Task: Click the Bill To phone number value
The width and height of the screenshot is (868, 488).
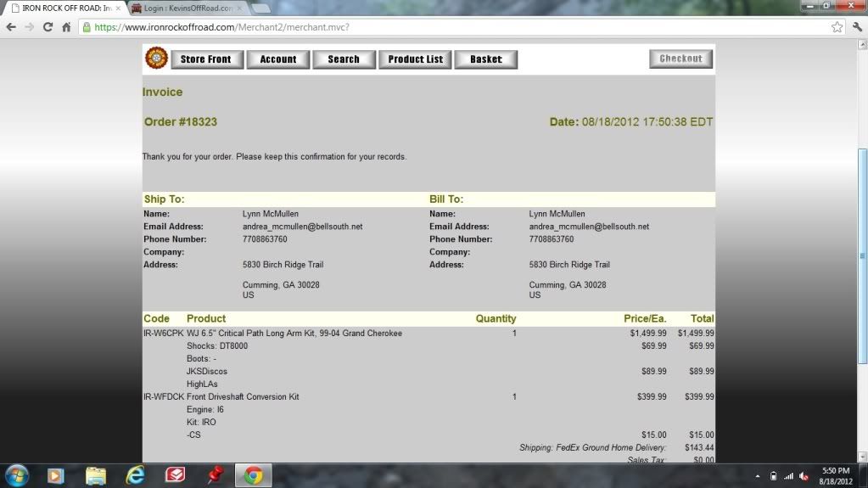Action: click(552, 239)
